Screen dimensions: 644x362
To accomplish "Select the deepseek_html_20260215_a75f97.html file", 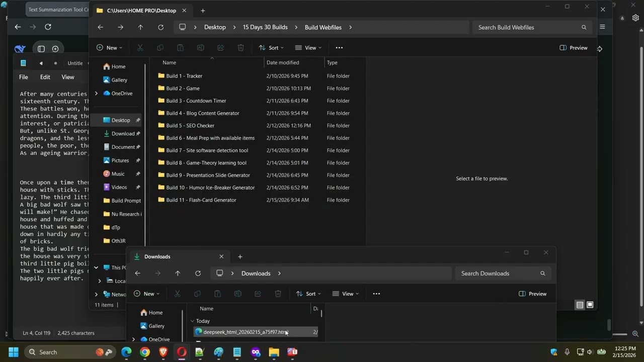I will [256, 332].
